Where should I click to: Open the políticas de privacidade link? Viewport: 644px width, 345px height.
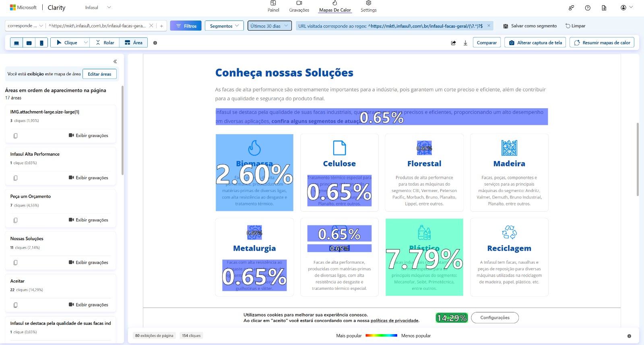click(394, 321)
